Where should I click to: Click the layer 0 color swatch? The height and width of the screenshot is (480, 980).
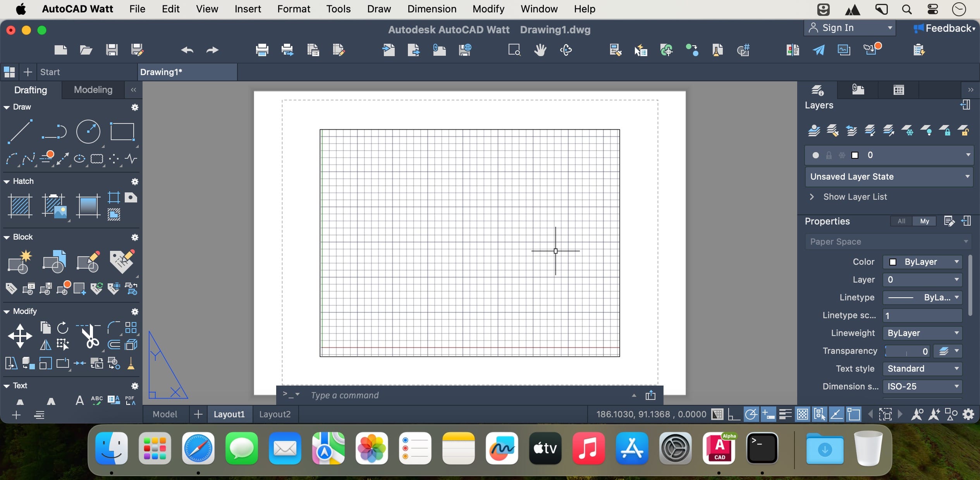(855, 155)
